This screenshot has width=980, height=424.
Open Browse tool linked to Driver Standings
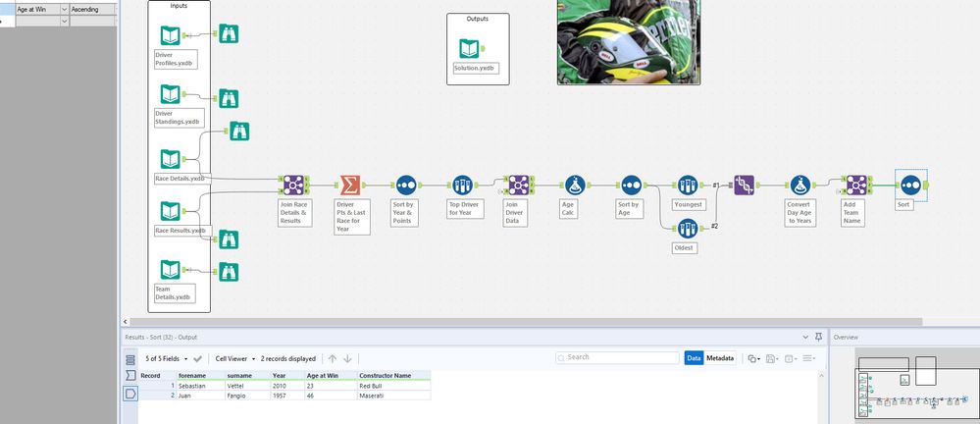coord(229,99)
